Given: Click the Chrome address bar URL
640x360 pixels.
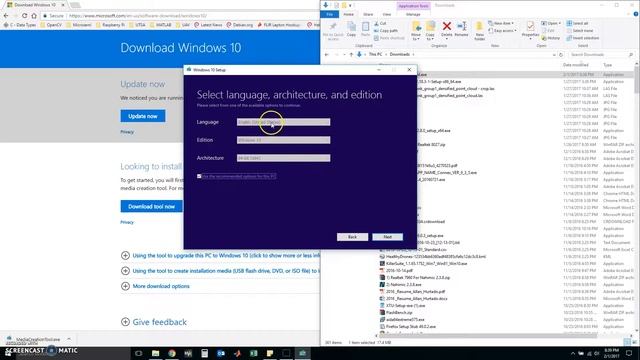Looking at the screenshot, I should pos(138,16).
